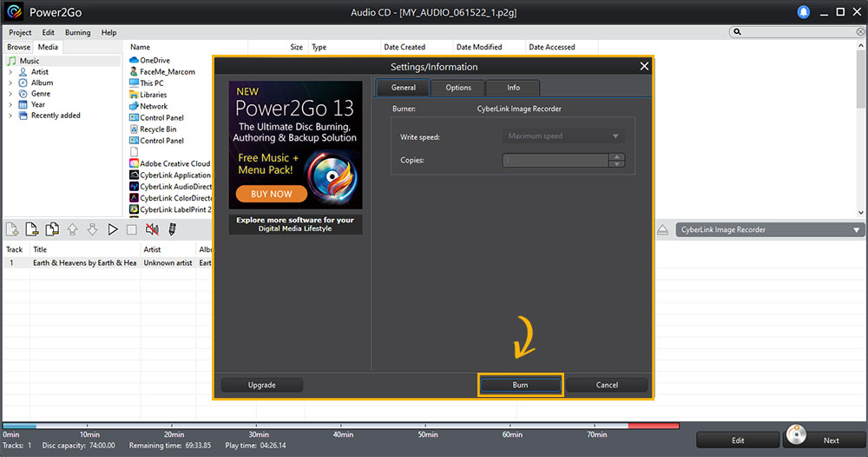
Task: Click the Move track down arrow icon
Action: (x=93, y=229)
